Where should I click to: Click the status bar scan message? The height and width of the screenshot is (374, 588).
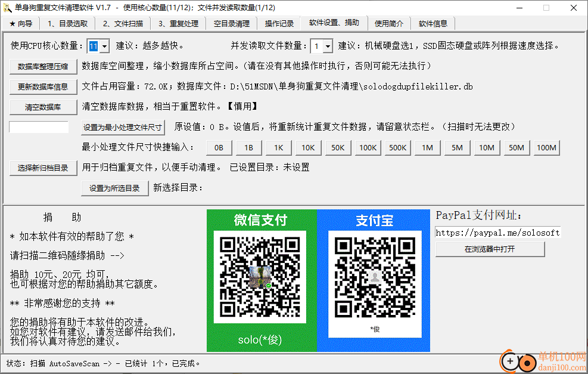pyautogui.click(x=104, y=363)
